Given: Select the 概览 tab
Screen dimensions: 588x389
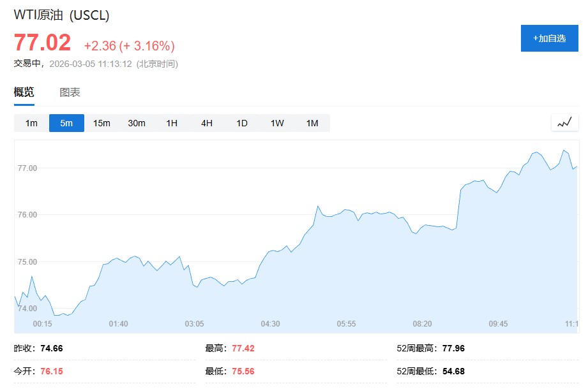Looking at the screenshot, I should tap(24, 92).
